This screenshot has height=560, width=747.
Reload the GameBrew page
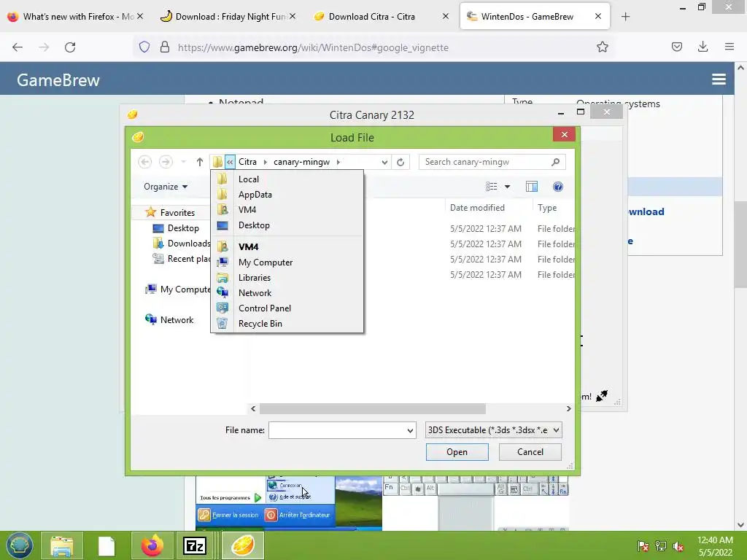pyautogui.click(x=70, y=47)
